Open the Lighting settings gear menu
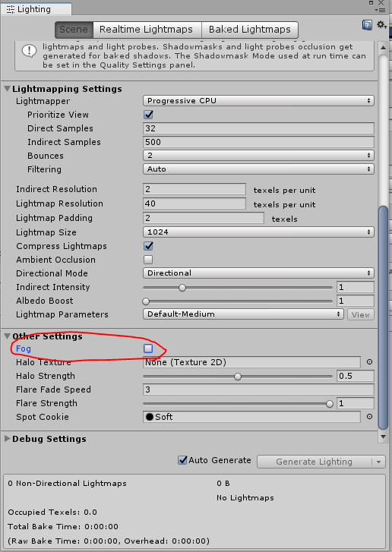Image resolution: width=392 pixels, height=552 pixels. 381,25
